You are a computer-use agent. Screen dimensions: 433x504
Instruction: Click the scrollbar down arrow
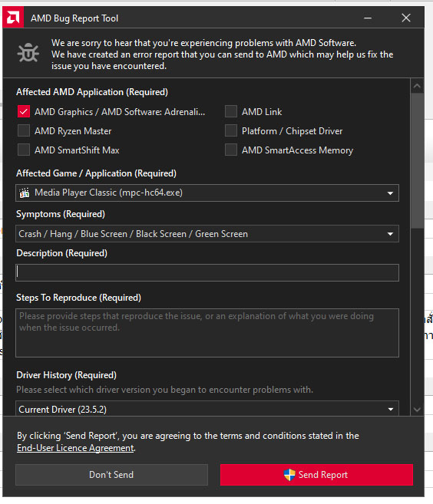click(x=417, y=410)
